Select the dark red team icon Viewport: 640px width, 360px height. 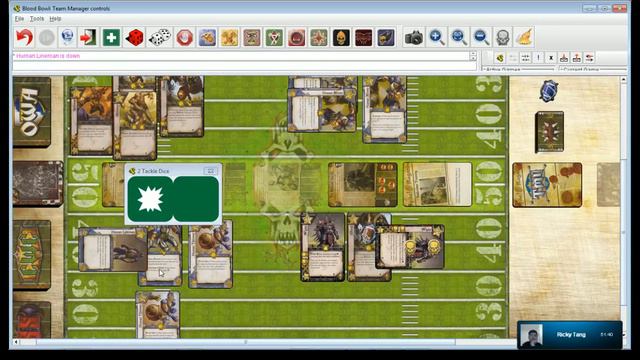point(363,38)
